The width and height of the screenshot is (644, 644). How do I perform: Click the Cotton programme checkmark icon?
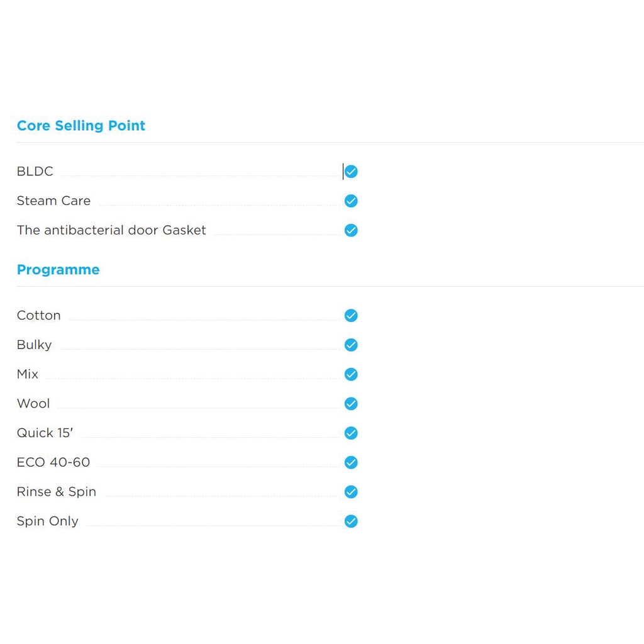(351, 316)
